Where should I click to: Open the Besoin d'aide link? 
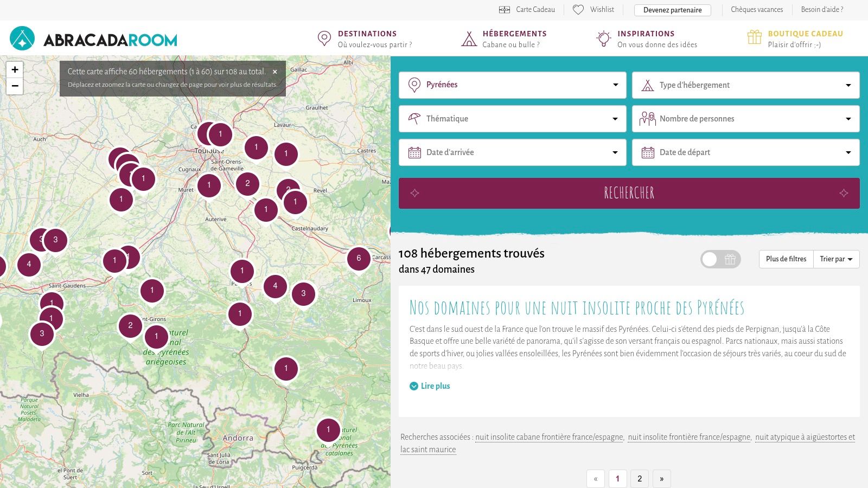pyautogui.click(x=822, y=10)
